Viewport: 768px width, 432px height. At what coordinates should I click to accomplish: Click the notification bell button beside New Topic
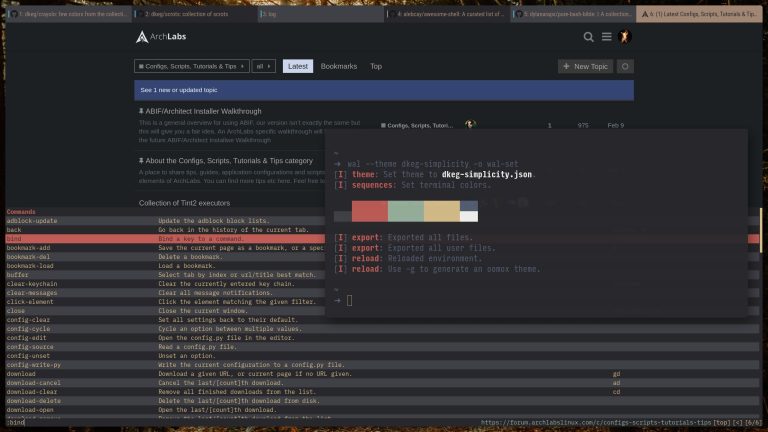click(x=625, y=66)
